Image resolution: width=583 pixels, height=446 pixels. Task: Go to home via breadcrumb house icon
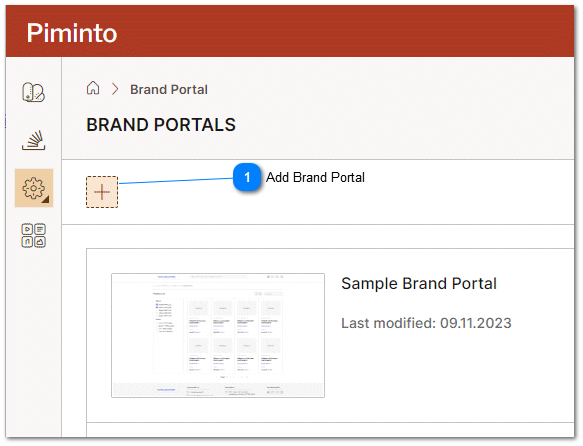coord(93,88)
